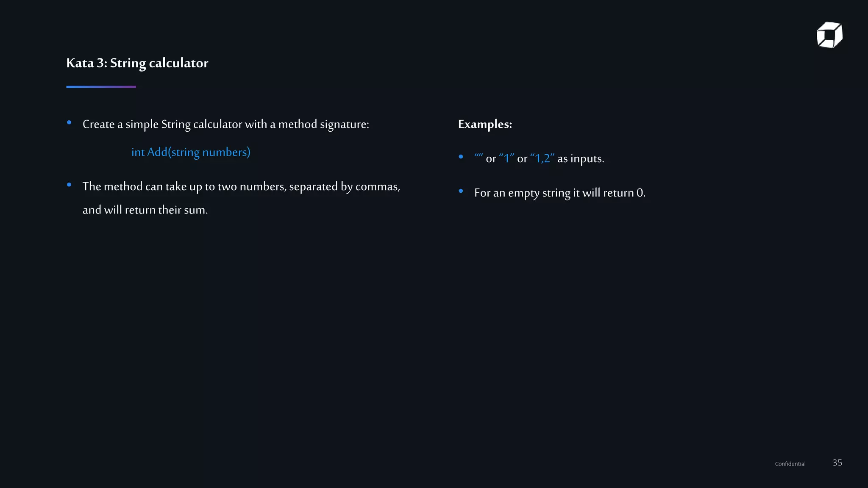Viewport: 868px width, 488px height.
Task: Click the line 'and will return their sum.'
Action: [145, 210]
